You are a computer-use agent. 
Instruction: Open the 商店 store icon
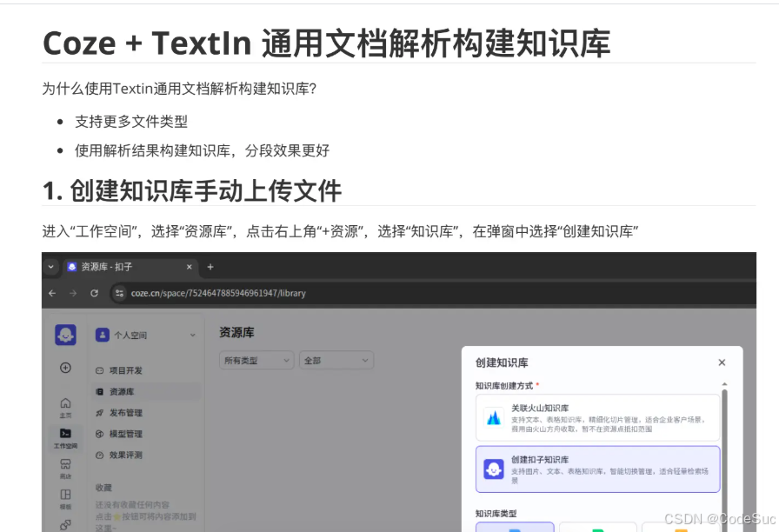tap(65, 469)
